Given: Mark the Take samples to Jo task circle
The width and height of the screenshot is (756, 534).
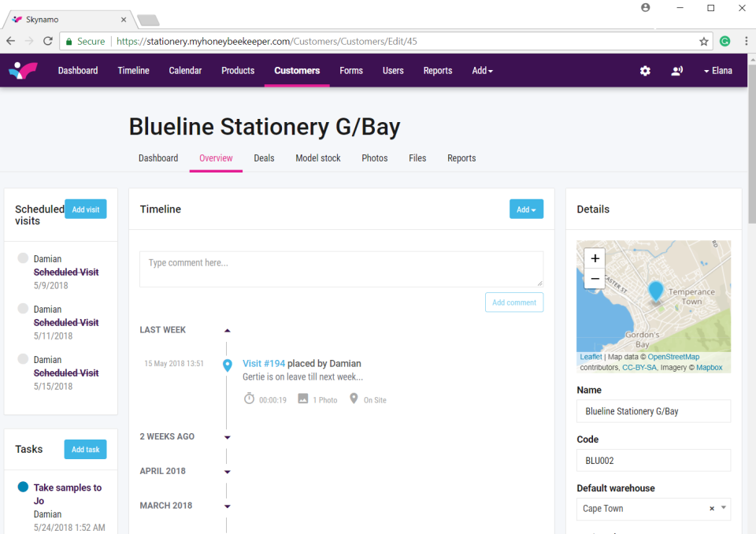Looking at the screenshot, I should [x=23, y=487].
